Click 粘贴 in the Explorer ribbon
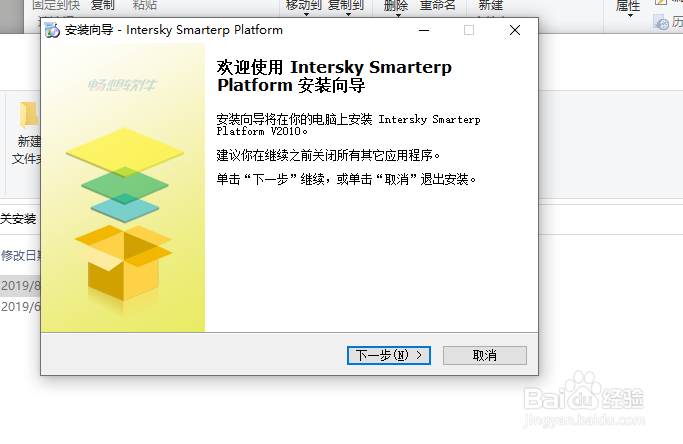This screenshot has width=683, height=444. [x=145, y=5]
